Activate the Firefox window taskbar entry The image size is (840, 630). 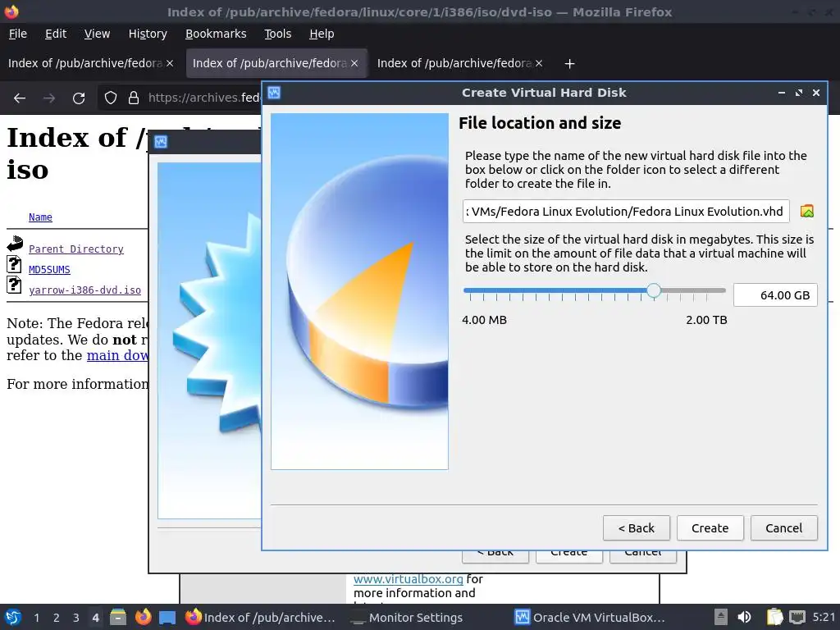click(x=260, y=618)
